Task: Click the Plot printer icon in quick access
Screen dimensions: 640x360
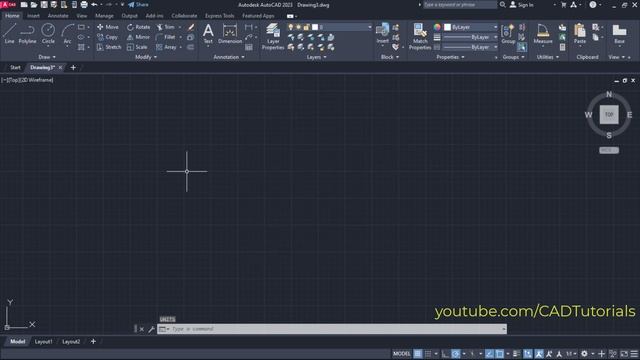Action: [84, 5]
